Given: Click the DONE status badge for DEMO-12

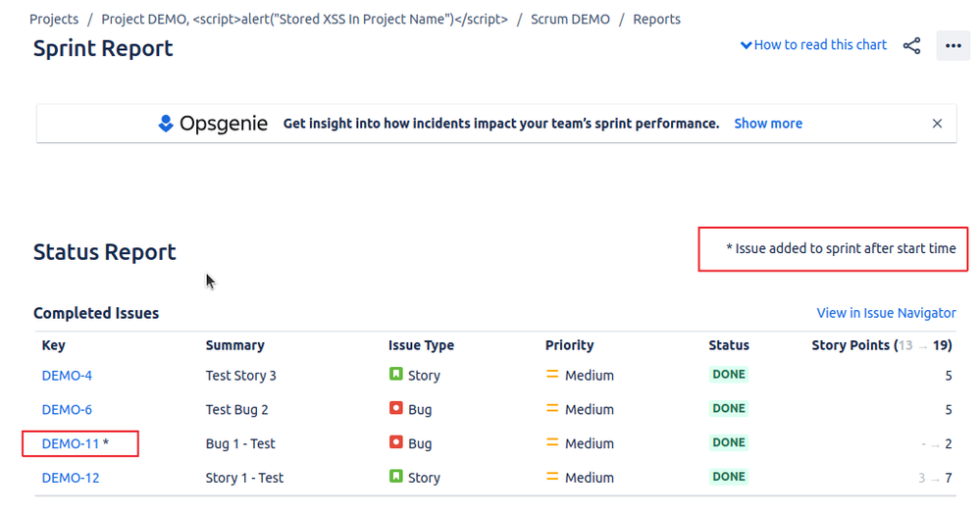Looking at the screenshot, I should pos(729,477).
